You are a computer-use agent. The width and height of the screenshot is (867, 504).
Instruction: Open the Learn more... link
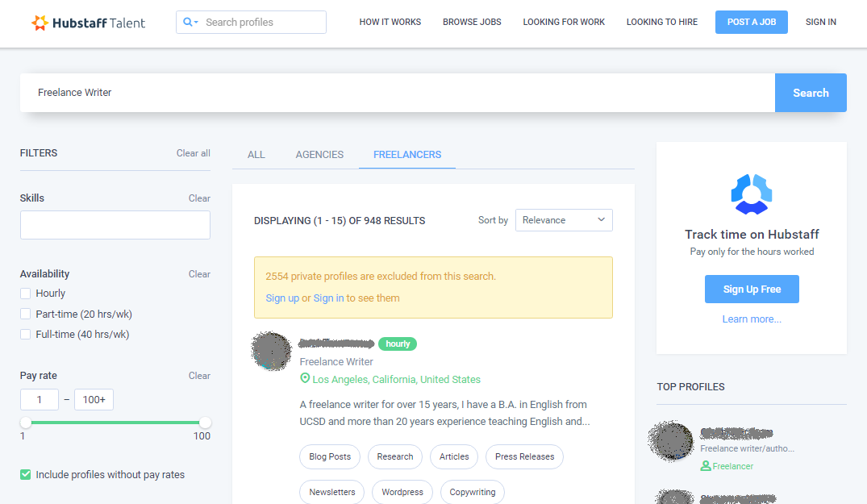[x=752, y=319]
